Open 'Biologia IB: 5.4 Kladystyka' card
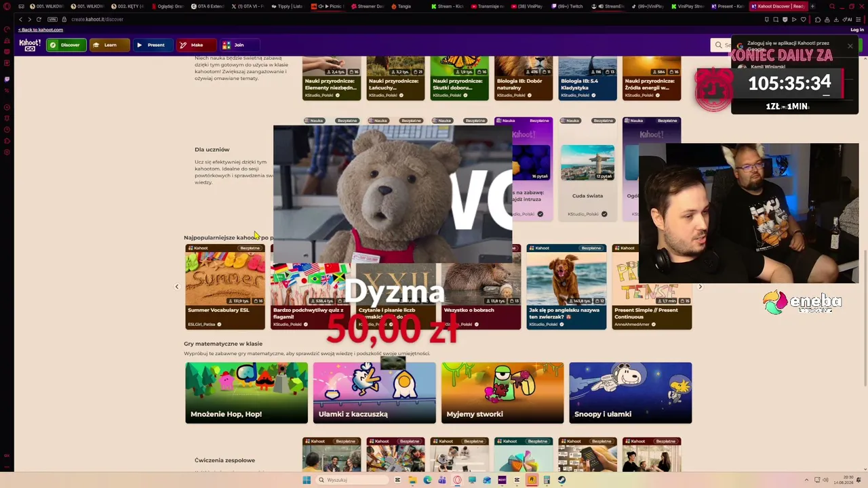868x488 pixels. pyautogui.click(x=587, y=79)
